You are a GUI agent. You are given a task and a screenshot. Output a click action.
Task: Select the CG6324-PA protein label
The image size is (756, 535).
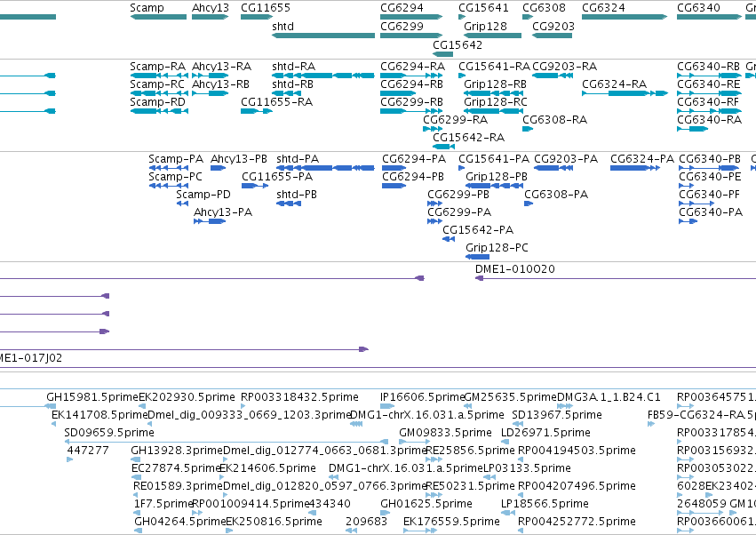point(642,159)
